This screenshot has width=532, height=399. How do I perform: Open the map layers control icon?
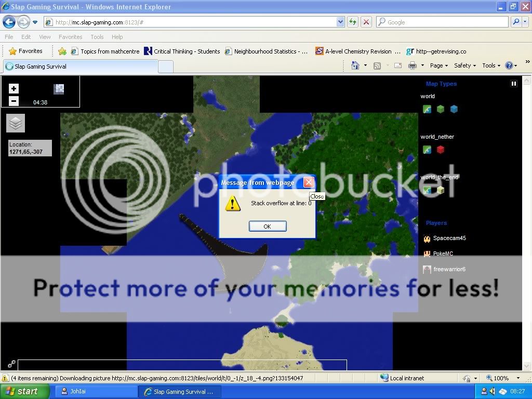click(16, 123)
